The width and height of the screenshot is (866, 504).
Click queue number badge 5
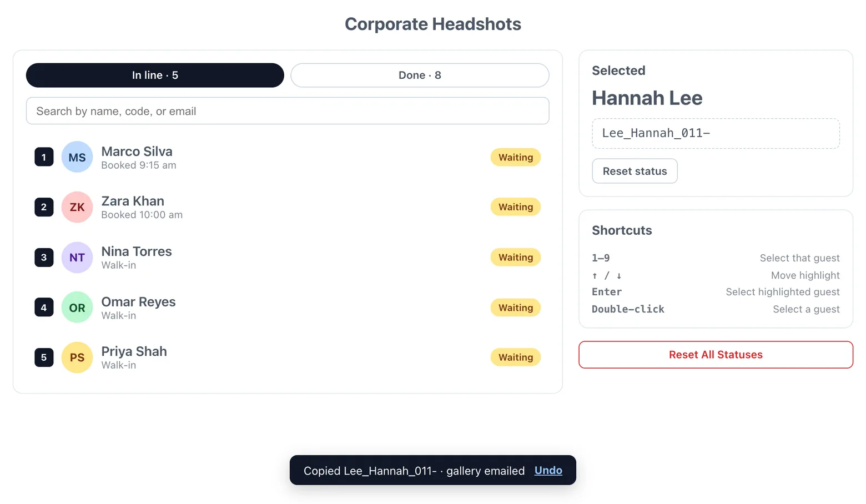tap(44, 357)
